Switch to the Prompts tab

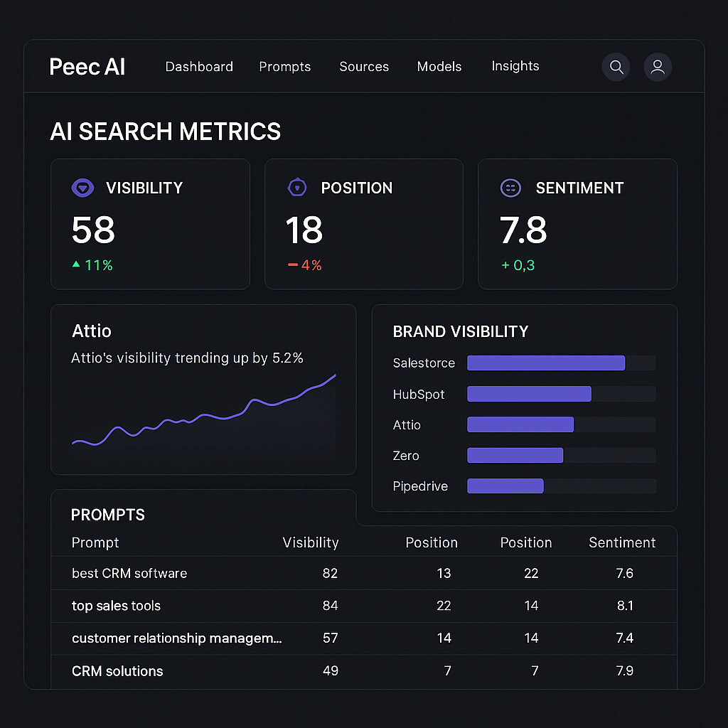click(x=284, y=67)
